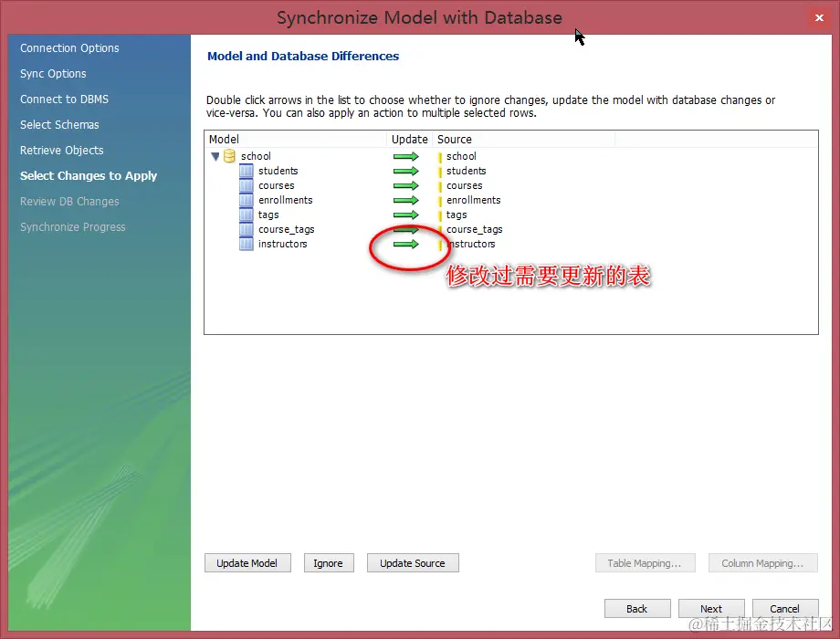Click source entry course_tags
This screenshot has height=639, width=840.
[474, 229]
